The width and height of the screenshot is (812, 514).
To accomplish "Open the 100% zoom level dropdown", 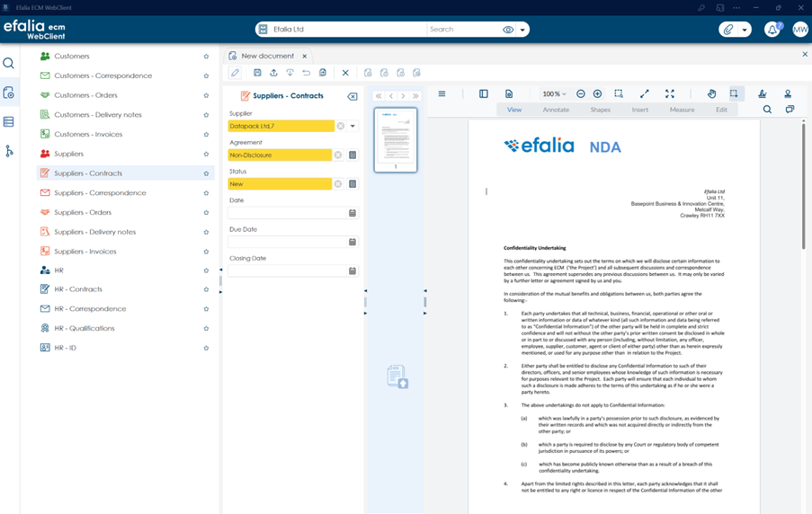I will (554, 93).
